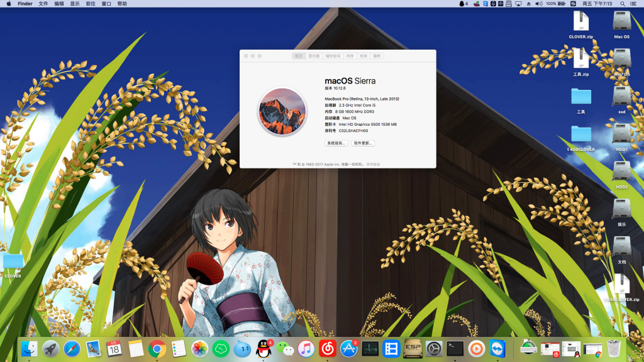Viewport: 644px width, 362px height.
Task: Open Notification Center from the menu bar
Action: point(633,4)
